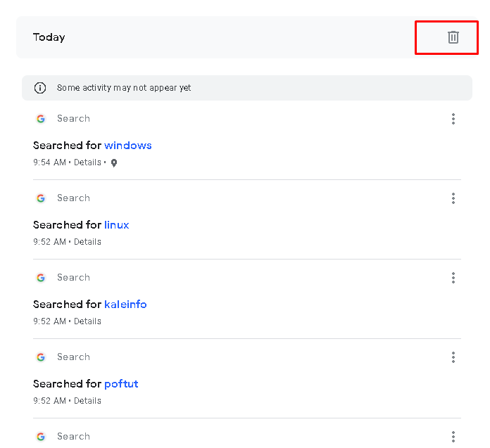Open three-dot menu for windows search entry

[453, 119]
